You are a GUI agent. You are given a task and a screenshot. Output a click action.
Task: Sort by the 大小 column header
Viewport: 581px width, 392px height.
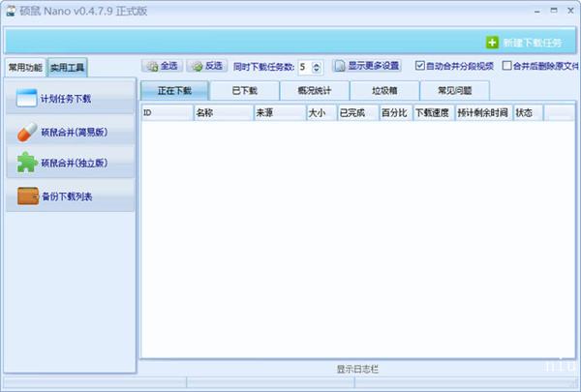(321, 112)
